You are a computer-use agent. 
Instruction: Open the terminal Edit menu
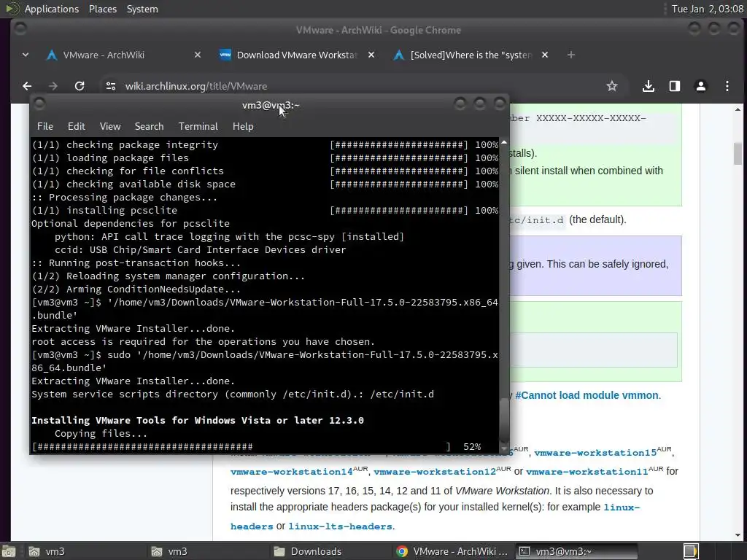76,127
